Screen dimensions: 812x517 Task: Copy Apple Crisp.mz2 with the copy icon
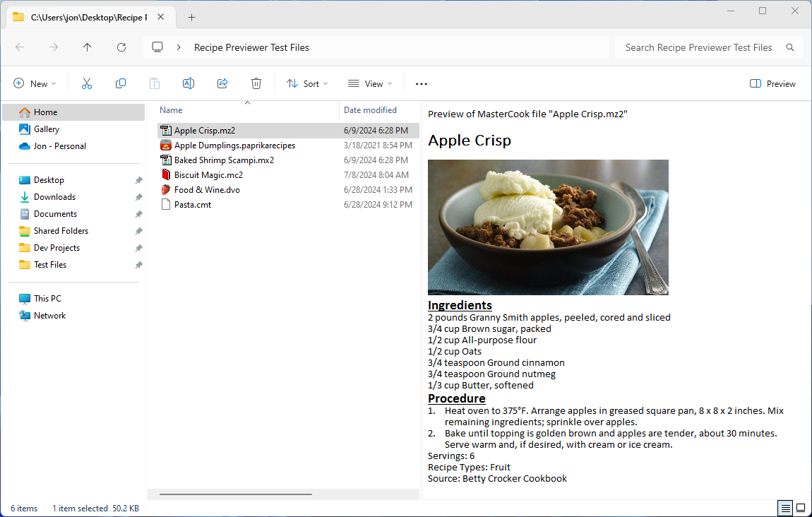[x=120, y=83]
